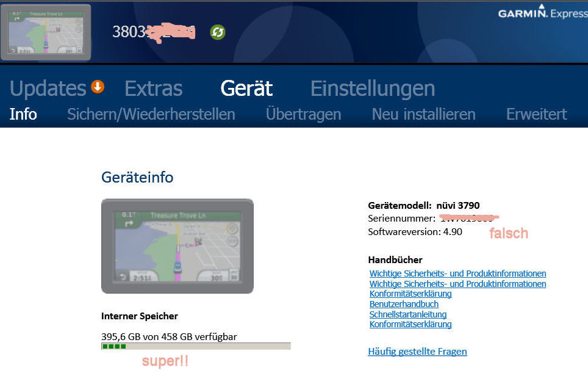Click the orange download arrow badge on Updates
Viewport: 588px width, 384px height.
click(x=98, y=87)
